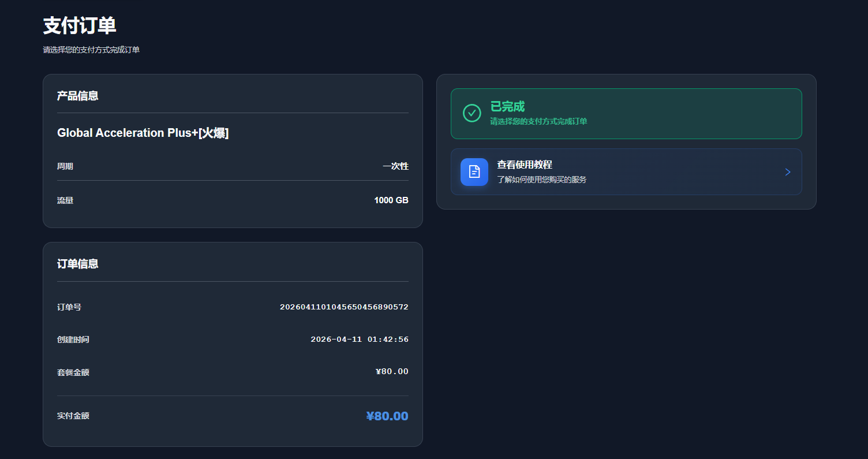Click the 一次性 billing cycle value

click(395, 166)
